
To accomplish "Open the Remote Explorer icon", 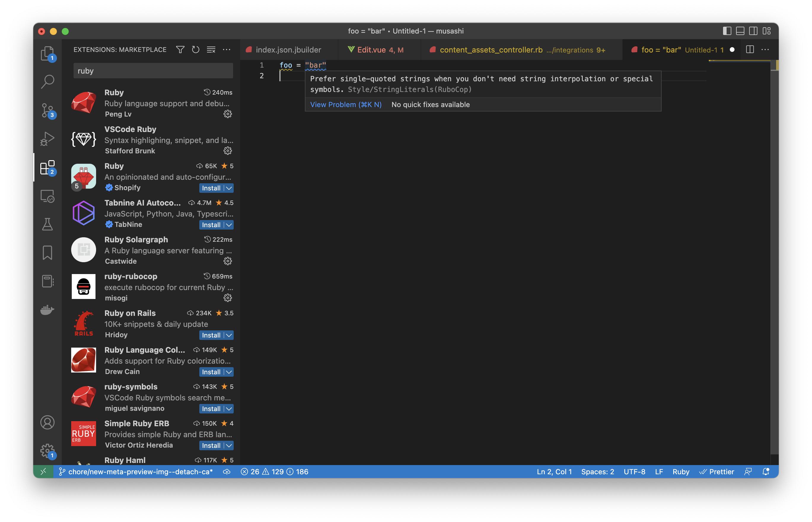I will tap(47, 196).
